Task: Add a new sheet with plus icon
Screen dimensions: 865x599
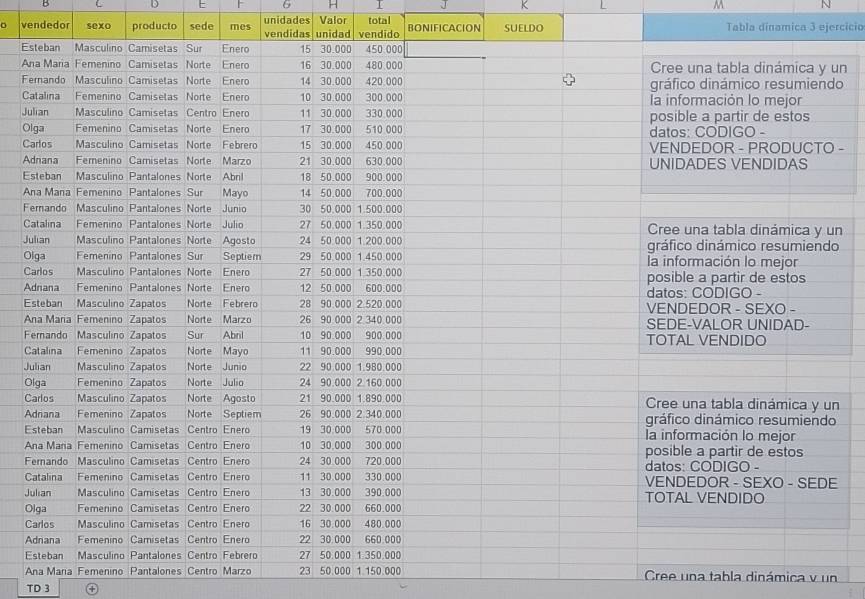Action: 91,589
